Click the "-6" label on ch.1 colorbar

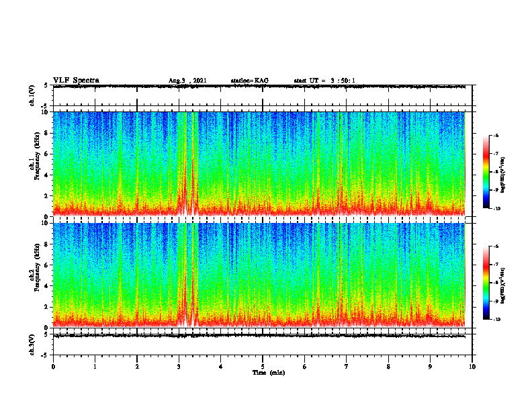(x=496, y=135)
